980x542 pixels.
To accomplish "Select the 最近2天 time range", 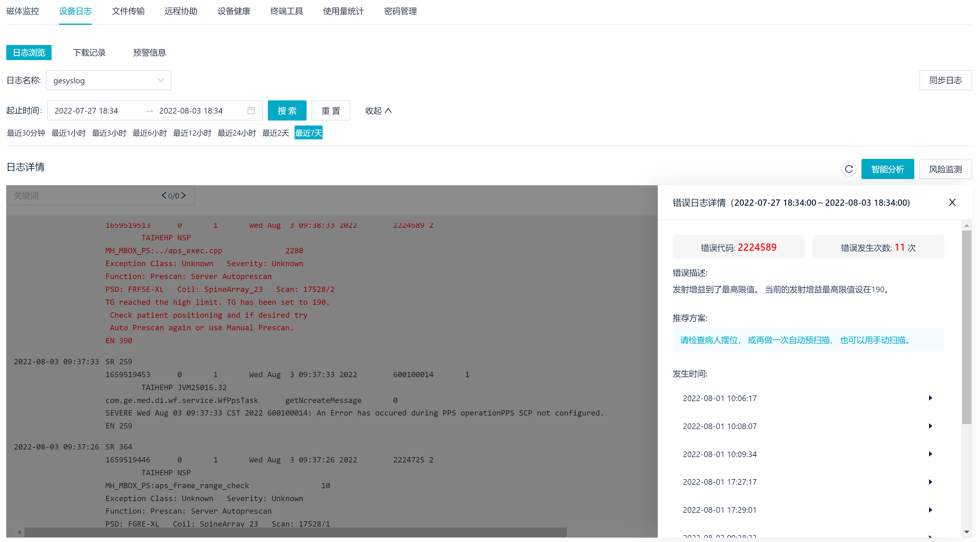I will click(275, 133).
